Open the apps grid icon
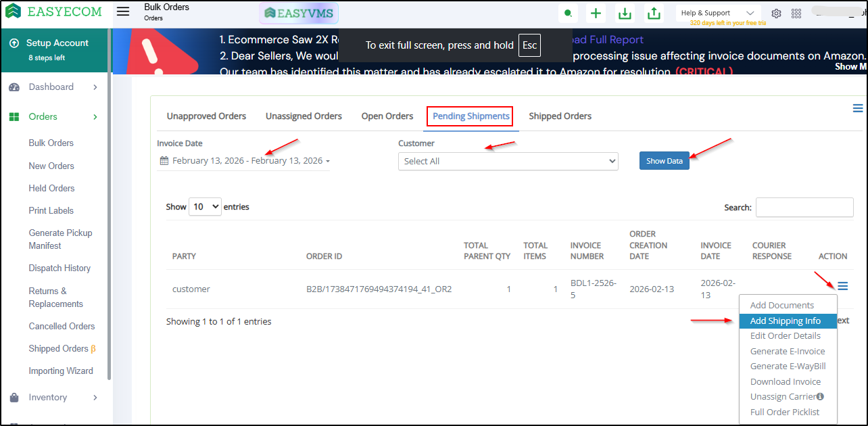 796,14
